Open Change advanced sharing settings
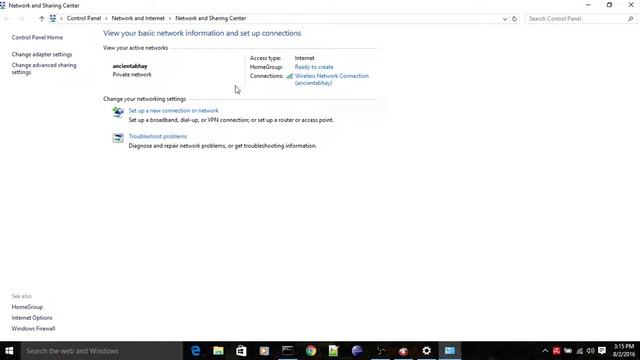 click(x=44, y=69)
